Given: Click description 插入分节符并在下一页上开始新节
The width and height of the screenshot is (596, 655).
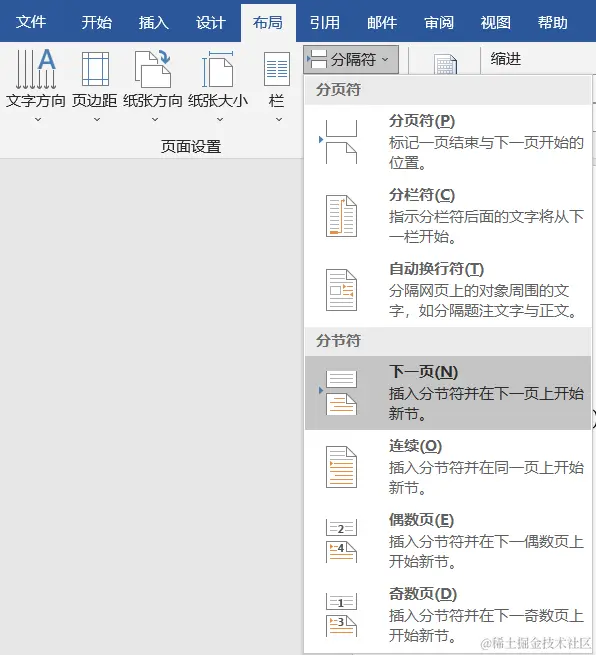Looking at the screenshot, I should (x=486, y=404).
